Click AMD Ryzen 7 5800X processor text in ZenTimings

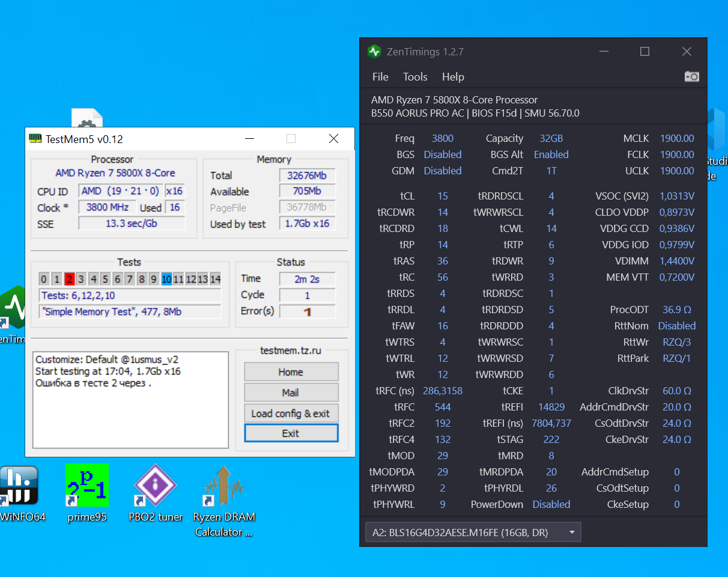coord(454,100)
